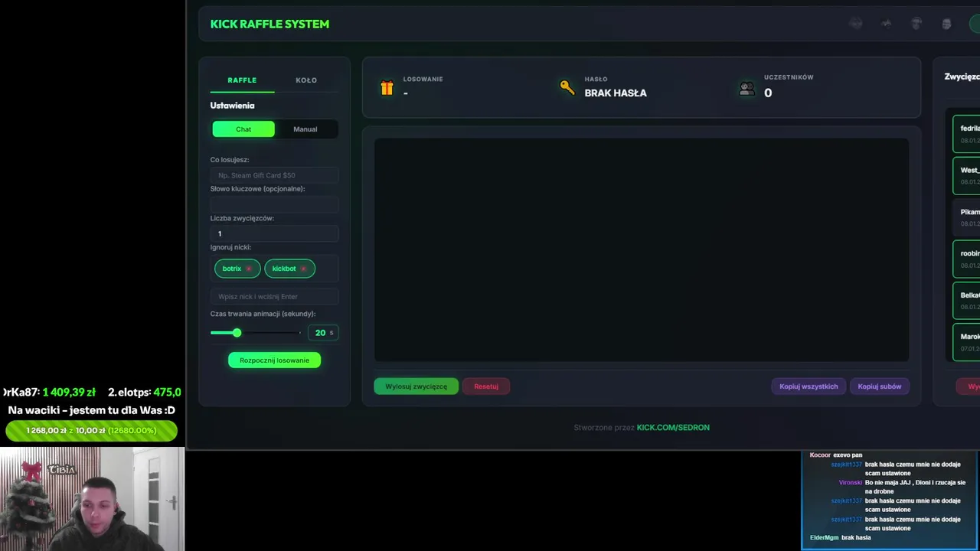Select Chat entry mode
Screen dimensions: 980x551
[x=243, y=129]
